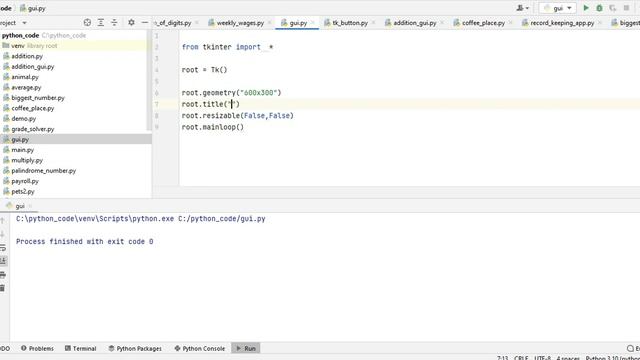This screenshot has width=640, height=360.
Task: Close the weekly_wages.py tab
Action: tap(269, 23)
